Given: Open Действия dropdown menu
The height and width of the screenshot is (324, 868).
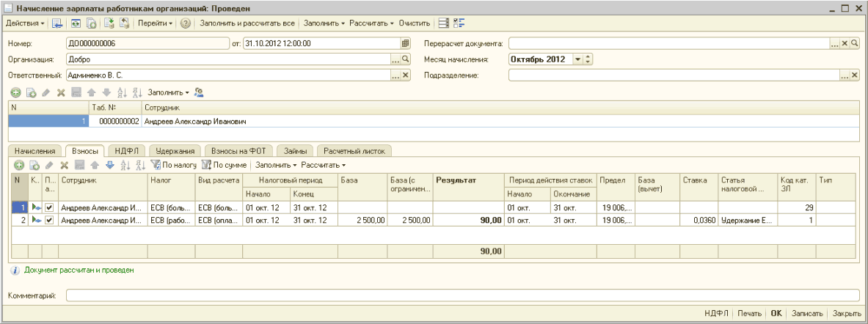Looking at the screenshot, I should coord(25,23).
